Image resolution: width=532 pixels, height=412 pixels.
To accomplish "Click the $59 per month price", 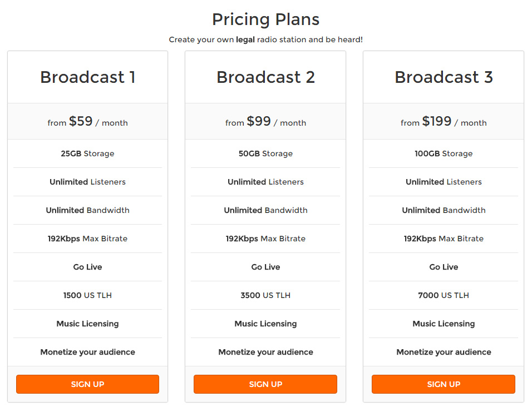I will pyautogui.click(x=87, y=121).
